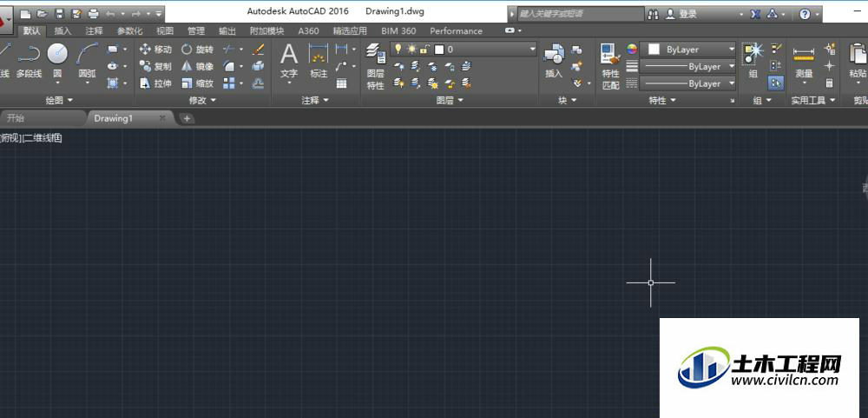Open Layer Properties (图层特性) manager
This screenshot has width=868, height=418.
pyautogui.click(x=375, y=67)
